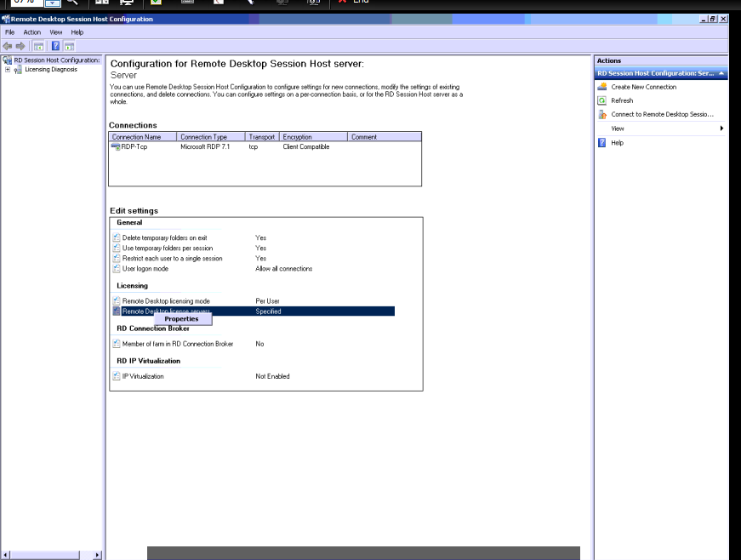
Task: Select RD Session Host Configuration tree root
Action: (x=57, y=60)
